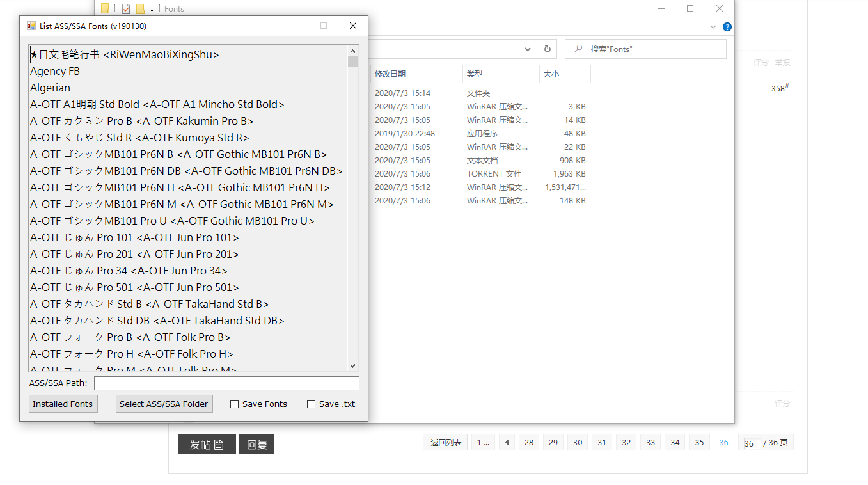Screen dimensions: 868x485
Task: Click the 回复 reply button on forum
Action: pyautogui.click(x=256, y=444)
